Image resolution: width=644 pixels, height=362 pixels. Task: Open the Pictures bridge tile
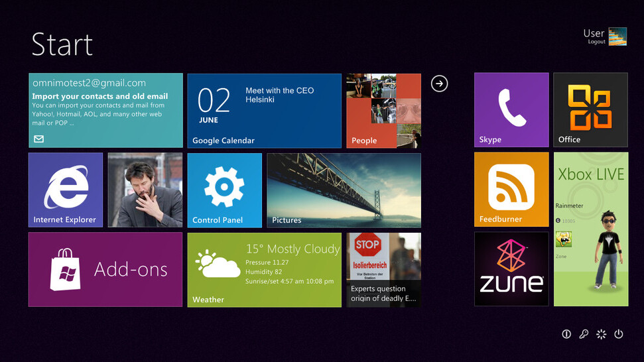point(344,190)
